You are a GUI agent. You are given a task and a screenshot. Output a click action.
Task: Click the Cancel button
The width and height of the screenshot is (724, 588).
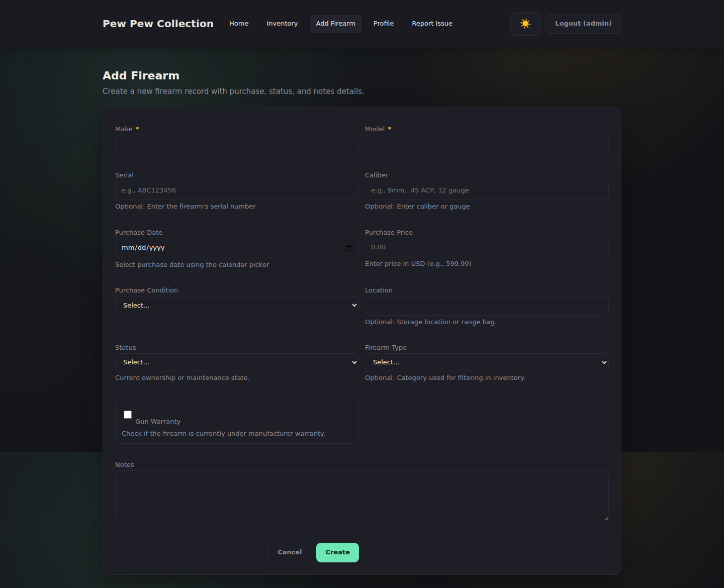coord(290,552)
